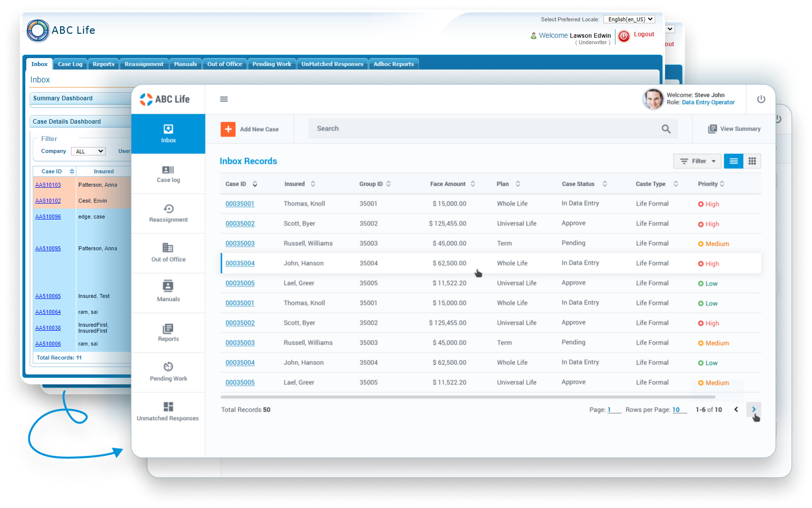Screen dimensions: 812x508
Task: Open Pending Work in the sidebar
Action: [x=168, y=372]
